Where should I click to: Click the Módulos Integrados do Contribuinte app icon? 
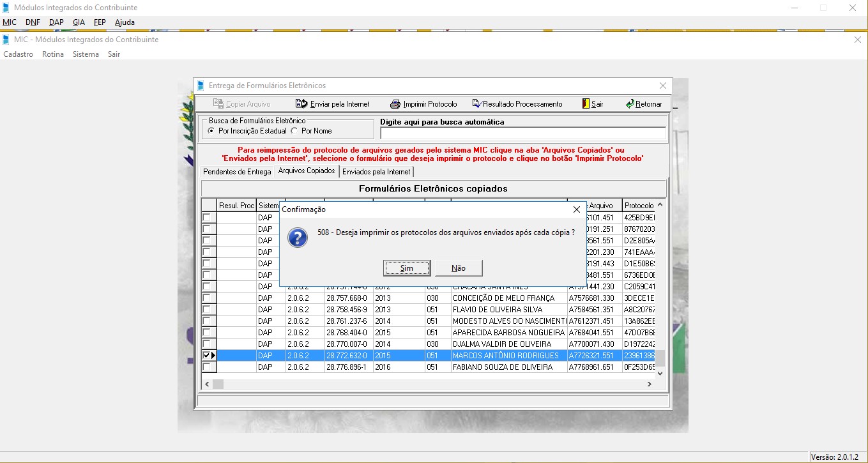click(x=6, y=8)
